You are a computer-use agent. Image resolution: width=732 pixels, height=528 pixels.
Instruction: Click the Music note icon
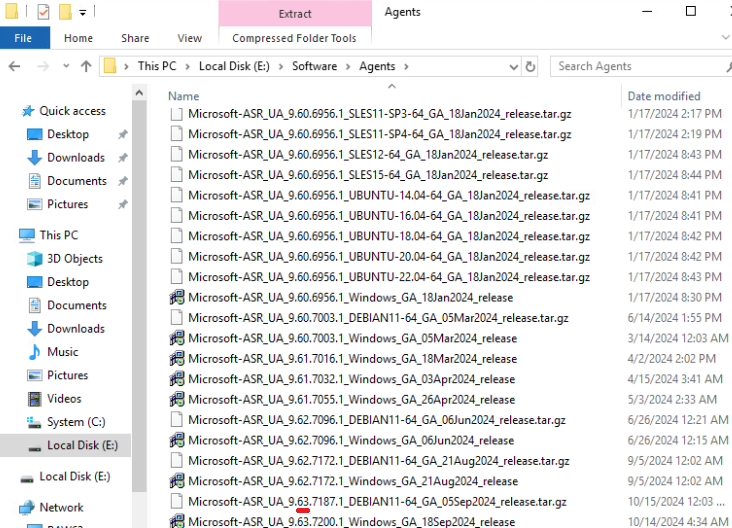[x=35, y=352]
